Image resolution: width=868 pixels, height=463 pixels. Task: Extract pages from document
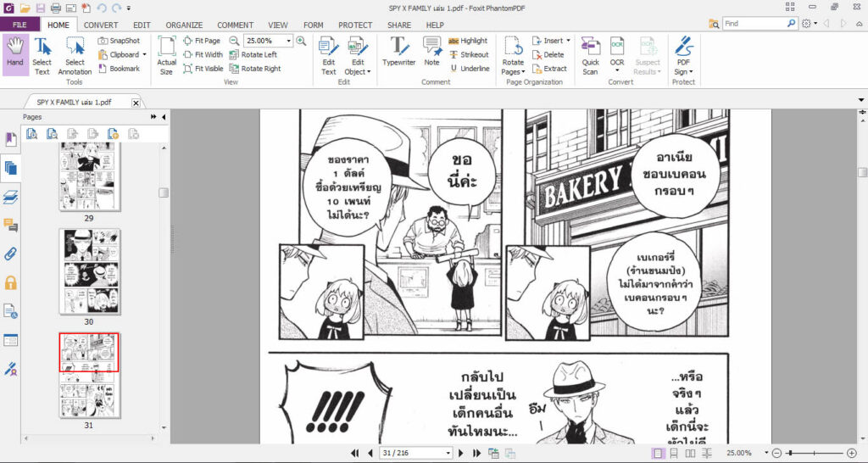(549, 69)
